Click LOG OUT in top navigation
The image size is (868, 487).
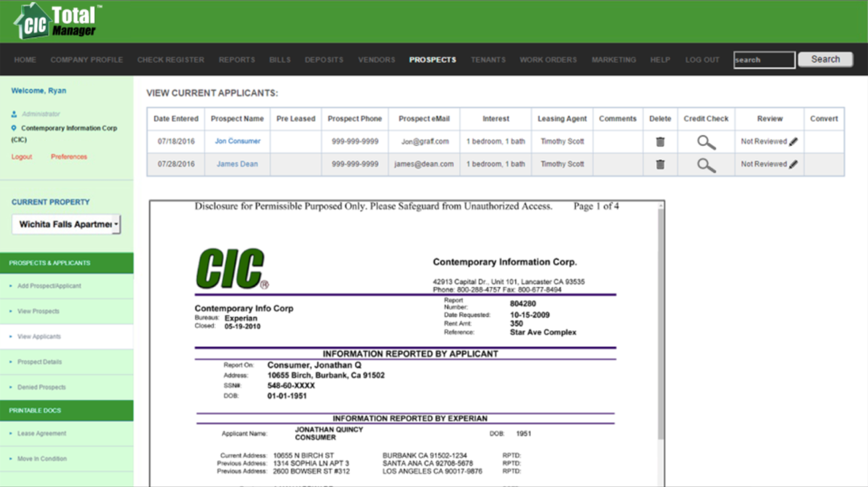tap(703, 60)
